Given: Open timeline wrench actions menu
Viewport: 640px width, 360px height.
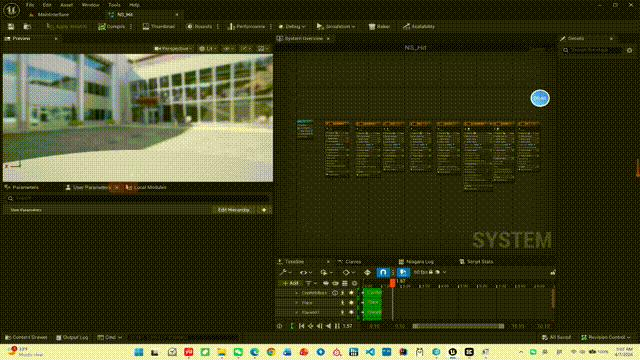Looking at the screenshot, I should pyautogui.click(x=285, y=272).
